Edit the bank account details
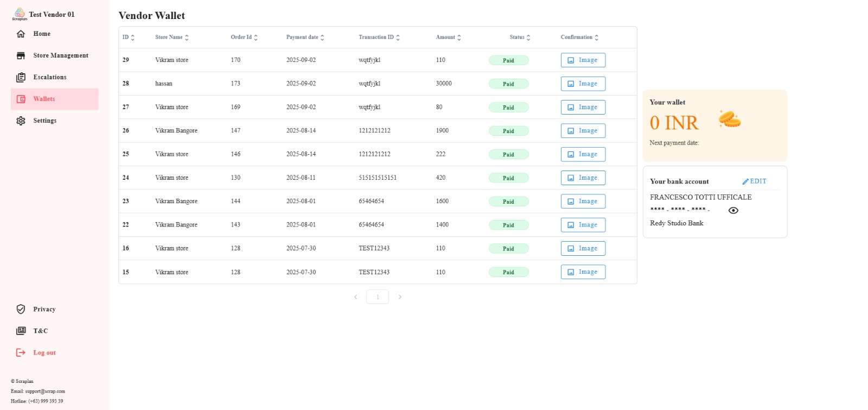This screenshot has width=868, height=410. click(755, 181)
